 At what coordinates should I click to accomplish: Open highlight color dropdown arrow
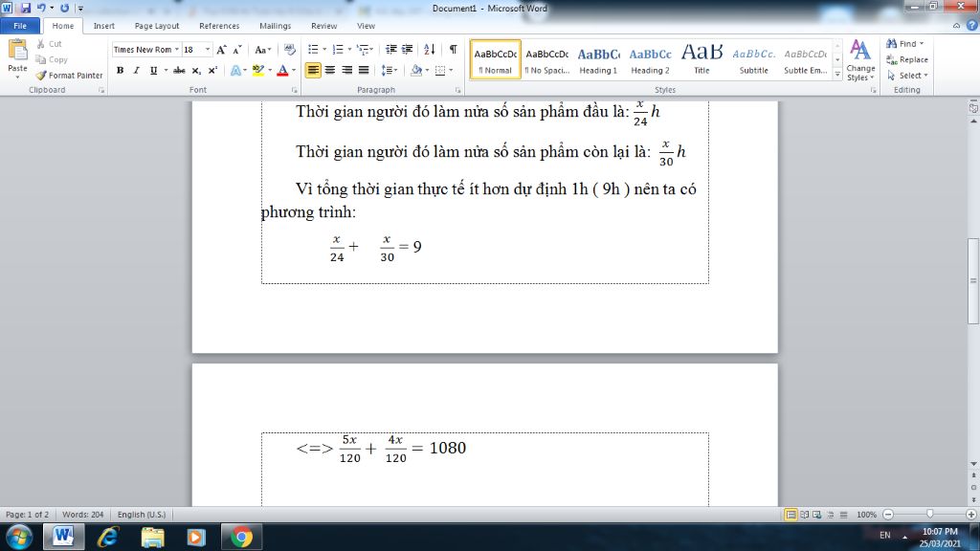(x=269, y=70)
